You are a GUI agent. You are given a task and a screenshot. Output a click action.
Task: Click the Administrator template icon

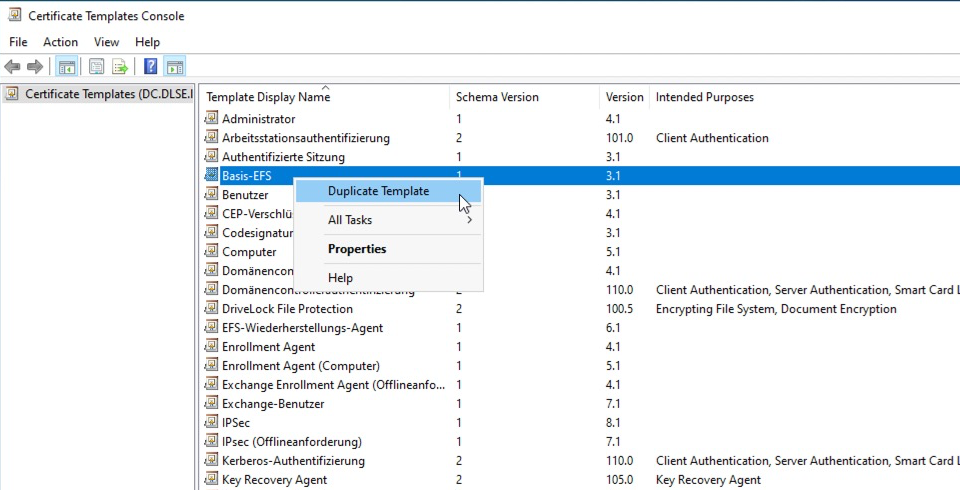211,119
